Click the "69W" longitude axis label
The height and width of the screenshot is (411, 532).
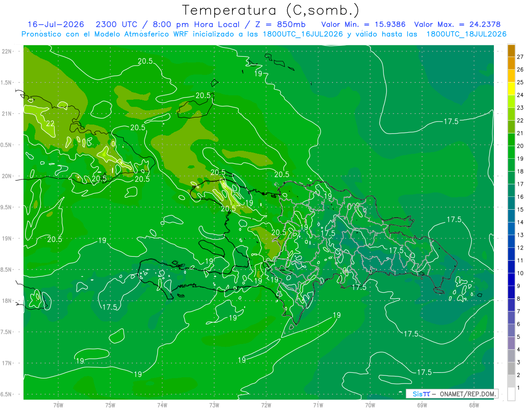pyautogui.click(x=422, y=405)
